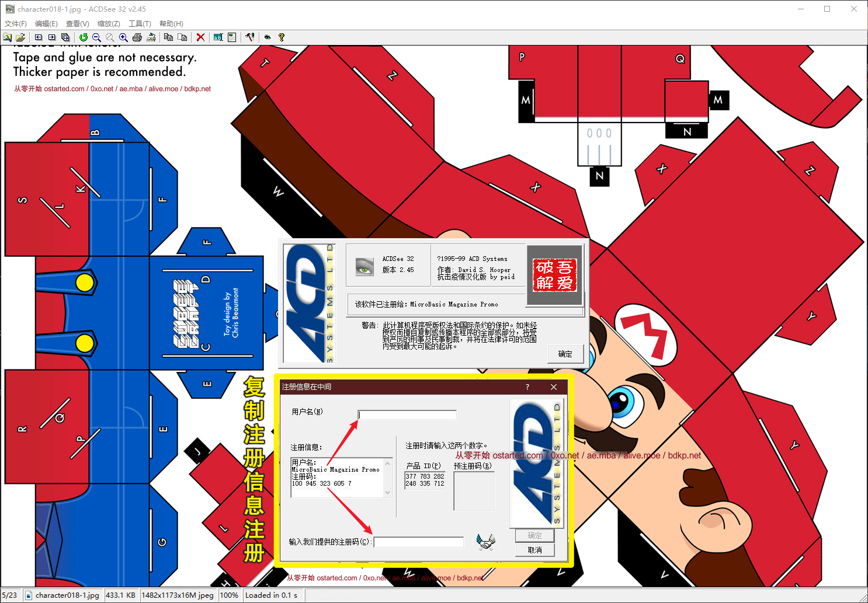868x603 pixels.
Task: Click the ACDSee icon in the title bar
Action: 10,9
